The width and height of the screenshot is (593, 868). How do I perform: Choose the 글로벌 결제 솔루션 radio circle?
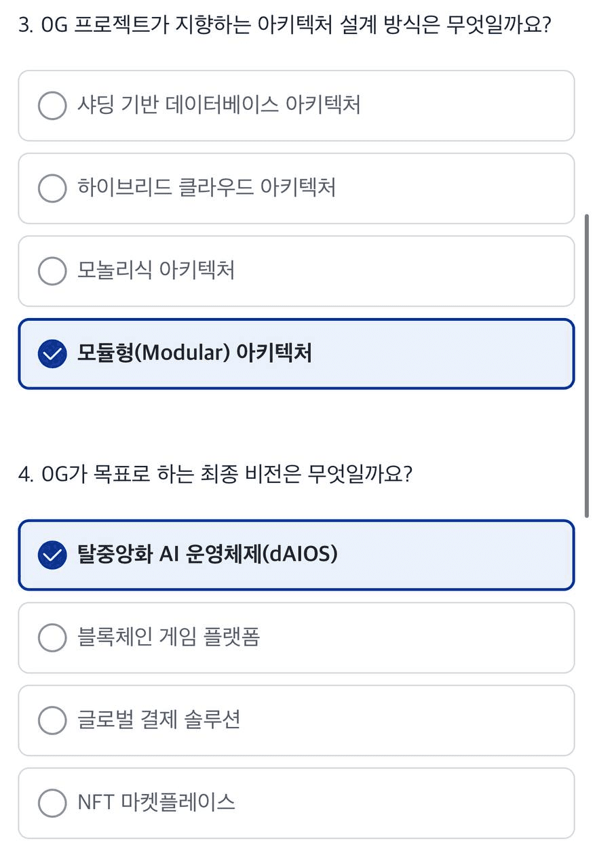click(52, 720)
